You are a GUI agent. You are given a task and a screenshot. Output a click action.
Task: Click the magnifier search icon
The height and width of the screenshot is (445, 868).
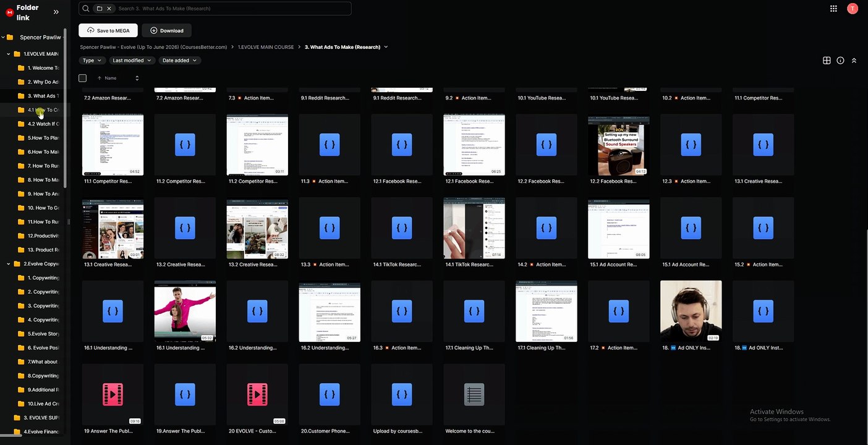[x=86, y=9]
